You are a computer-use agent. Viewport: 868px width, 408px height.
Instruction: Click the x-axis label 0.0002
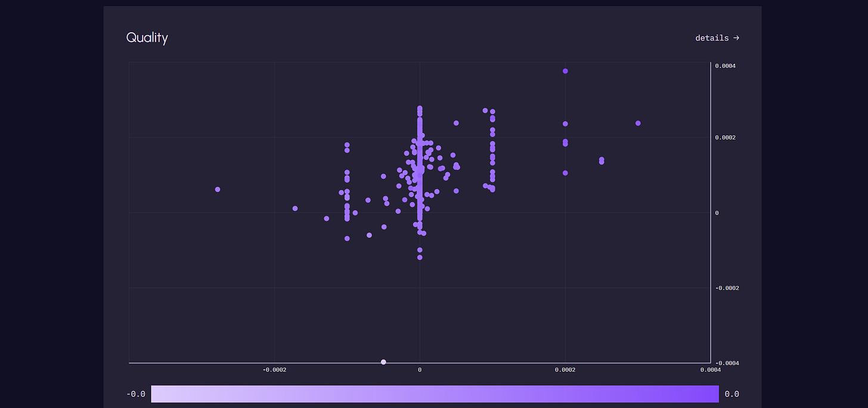point(565,370)
